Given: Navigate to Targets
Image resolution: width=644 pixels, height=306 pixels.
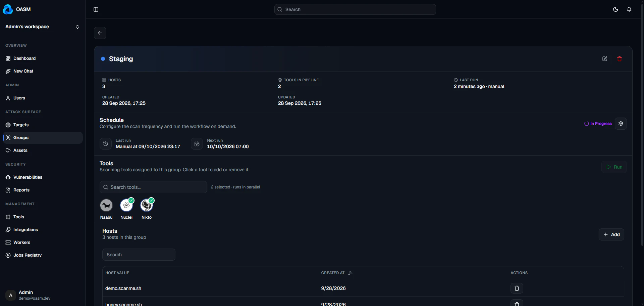Looking at the screenshot, I should [x=43, y=125].
